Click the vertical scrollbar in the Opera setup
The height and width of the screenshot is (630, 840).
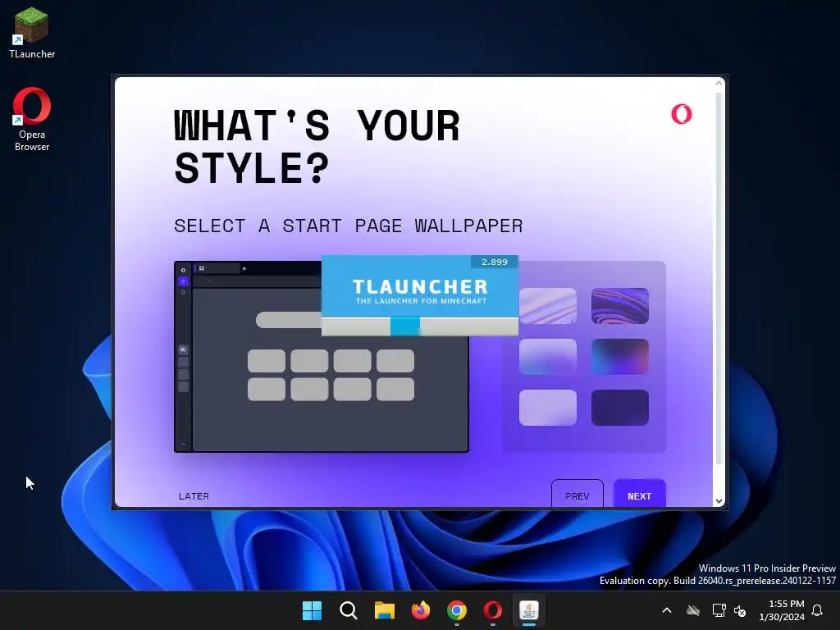(719, 279)
